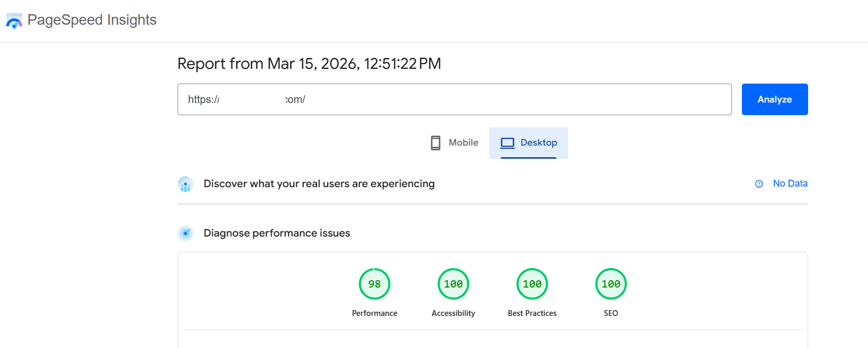
Task: Click the Accessibility label under gauge
Action: pos(453,313)
